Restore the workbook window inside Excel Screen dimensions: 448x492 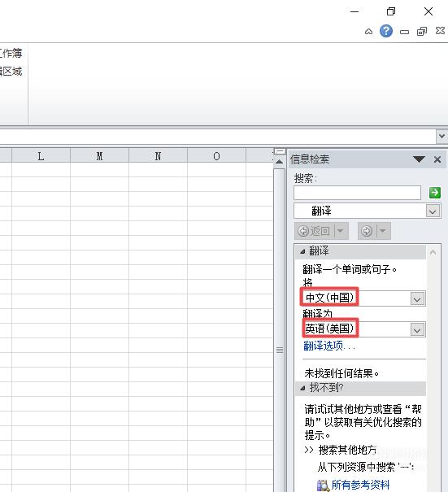pos(422,32)
